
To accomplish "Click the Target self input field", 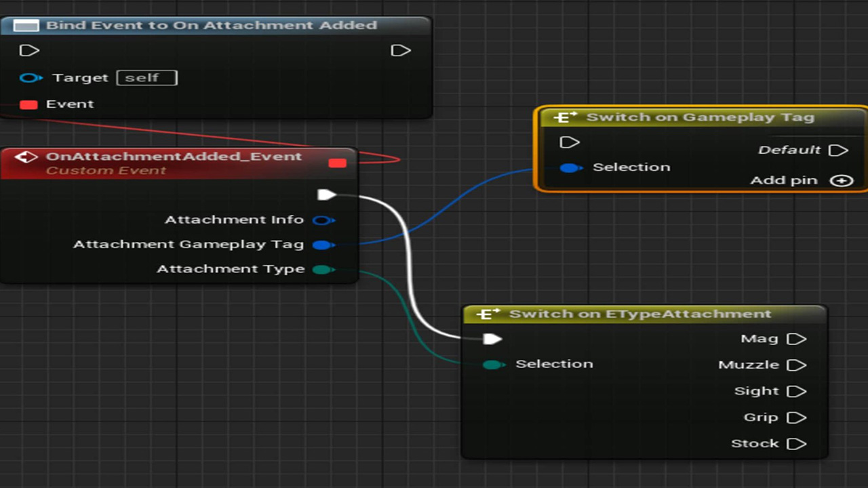I will 146,78.
